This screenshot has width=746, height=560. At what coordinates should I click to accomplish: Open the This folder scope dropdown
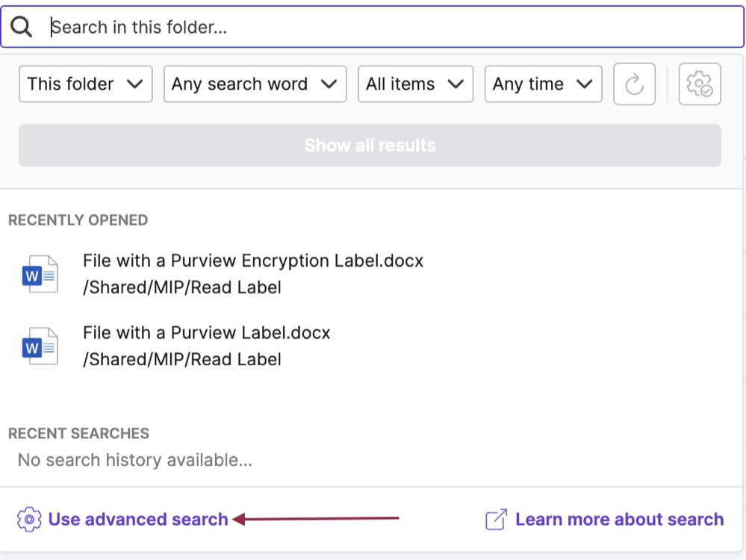[84, 84]
